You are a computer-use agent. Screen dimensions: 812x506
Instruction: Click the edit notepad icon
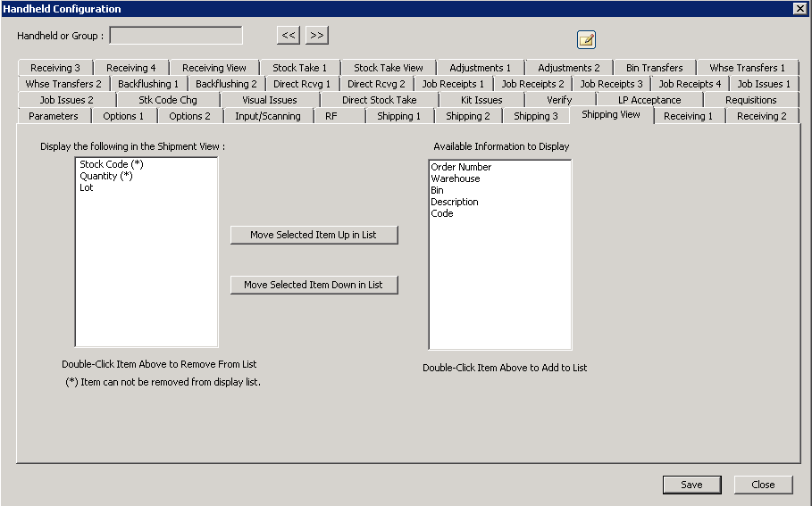click(586, 39)
